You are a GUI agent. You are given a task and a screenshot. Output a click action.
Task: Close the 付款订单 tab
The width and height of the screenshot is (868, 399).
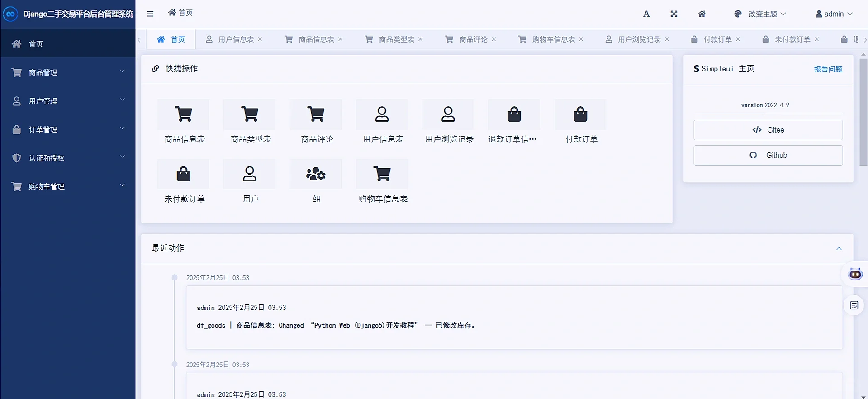[x=738, y=39]
